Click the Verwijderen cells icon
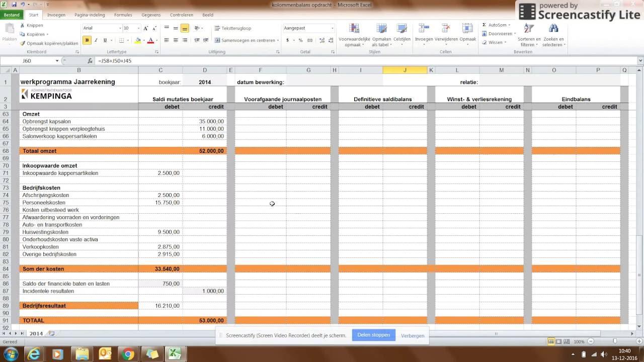Image resolution: width=644 pixels, height=362 pixels. (x=446, y=29)
